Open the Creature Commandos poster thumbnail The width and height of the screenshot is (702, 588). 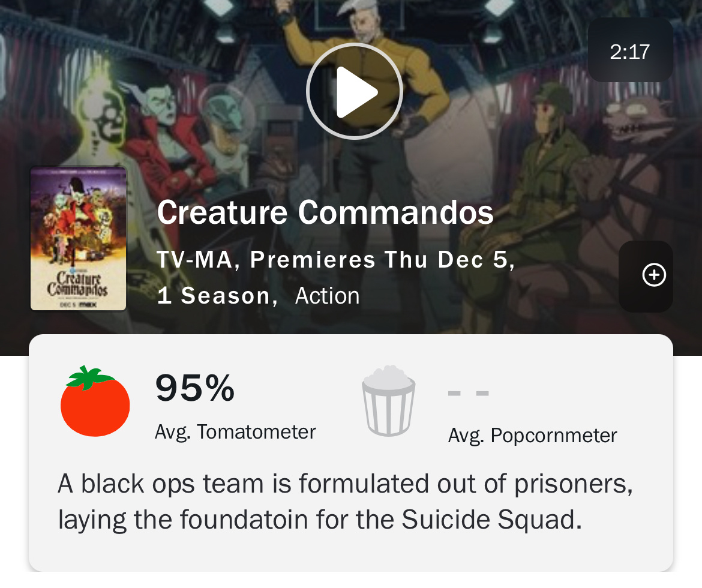[79, 238]
